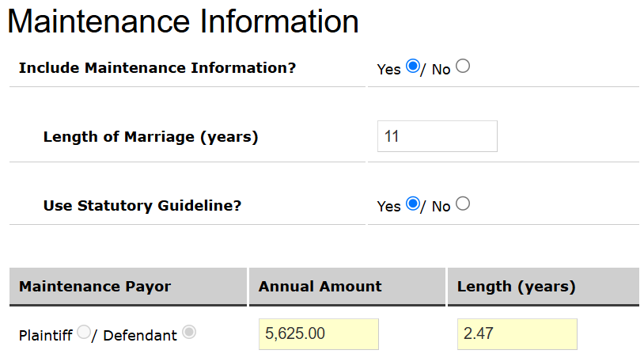The image size is (644, 354).
Task: Click the Annual Amount field showing 5,625.00
Action: click(318, 334)
